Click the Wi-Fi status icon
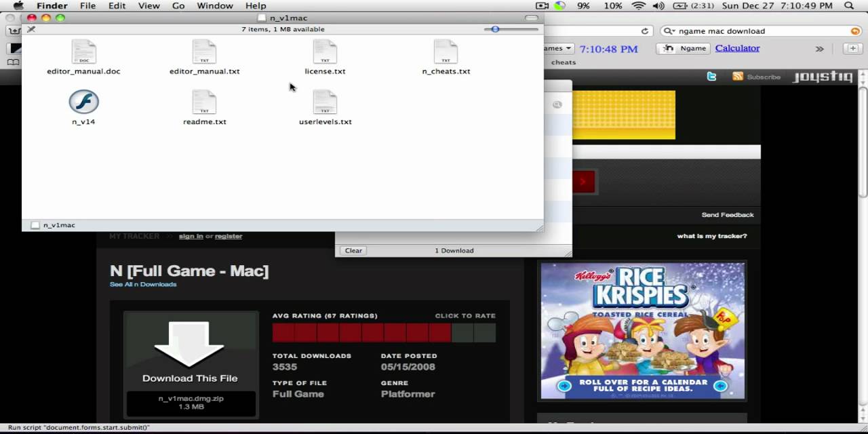 [638, 5]
